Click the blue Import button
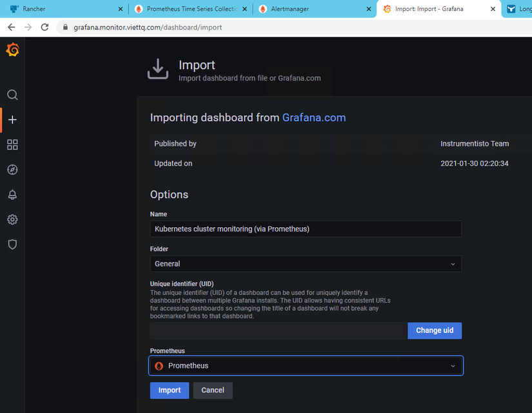This screenshot has width=532, height=413. pos(170,390)
